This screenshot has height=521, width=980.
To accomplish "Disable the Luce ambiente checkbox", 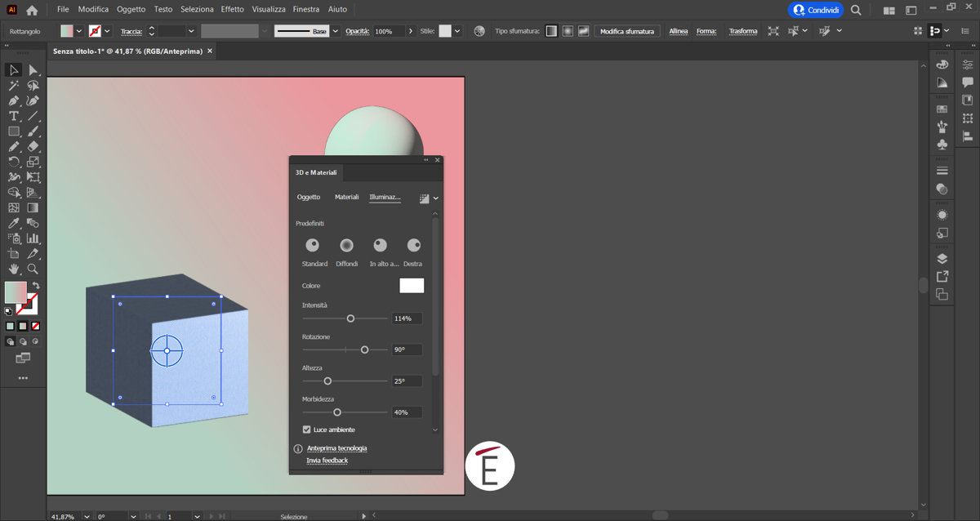I will [307, 430].
